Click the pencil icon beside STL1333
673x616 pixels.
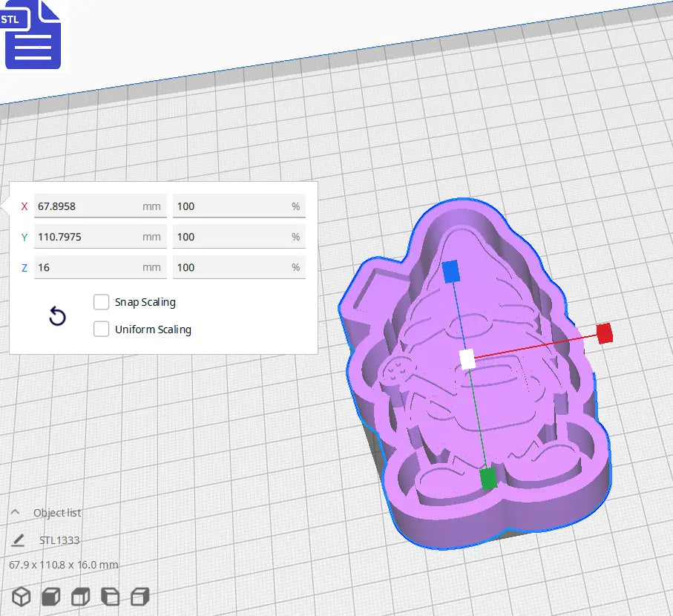click(x=17, y=538)
